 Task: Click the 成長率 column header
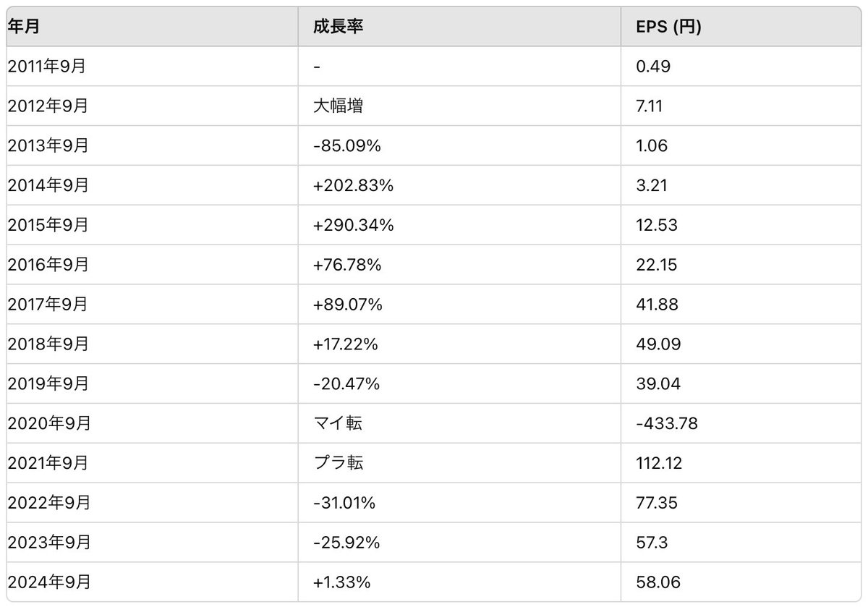338,27
